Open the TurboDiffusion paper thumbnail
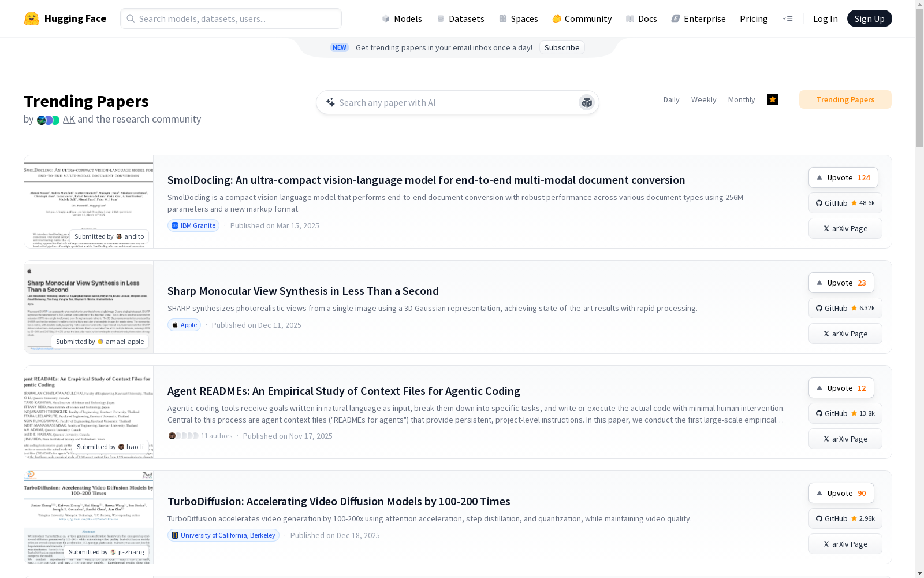Screen dimensions: 924x578 [x=89, y=517]
